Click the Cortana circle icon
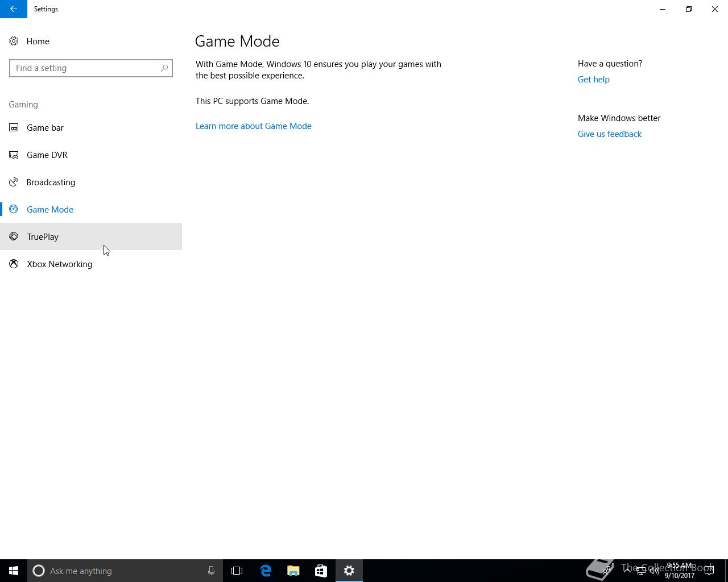 click(39, 571)
